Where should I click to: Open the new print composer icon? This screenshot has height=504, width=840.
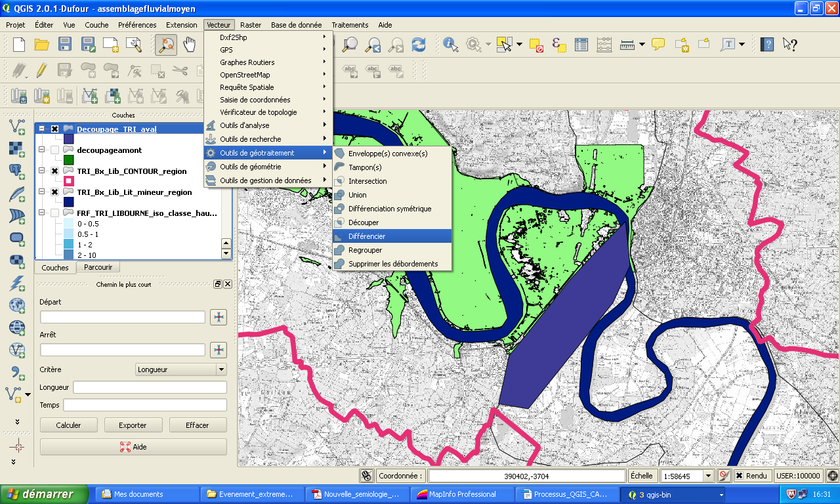click(111, 45)
